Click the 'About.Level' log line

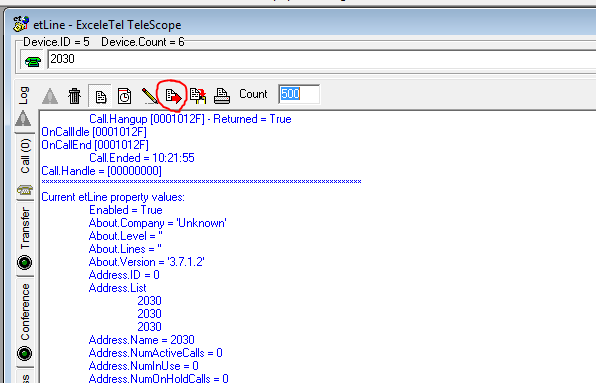(125, 236)
